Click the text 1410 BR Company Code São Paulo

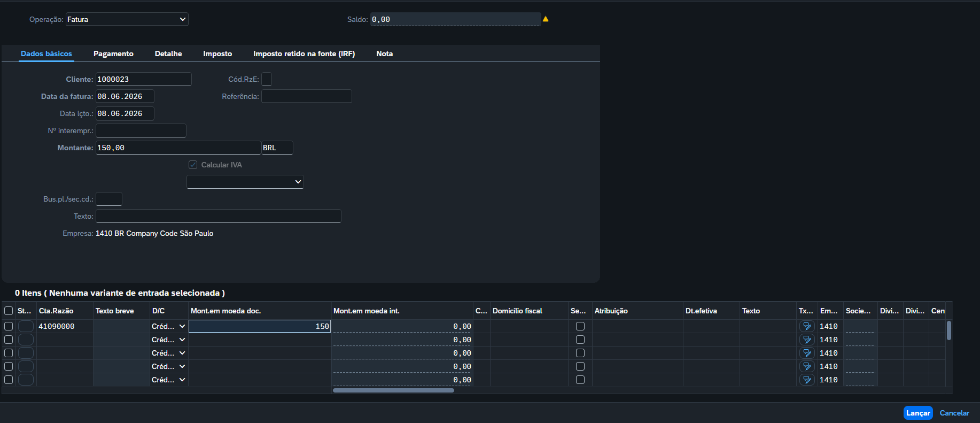coord(154,233)
